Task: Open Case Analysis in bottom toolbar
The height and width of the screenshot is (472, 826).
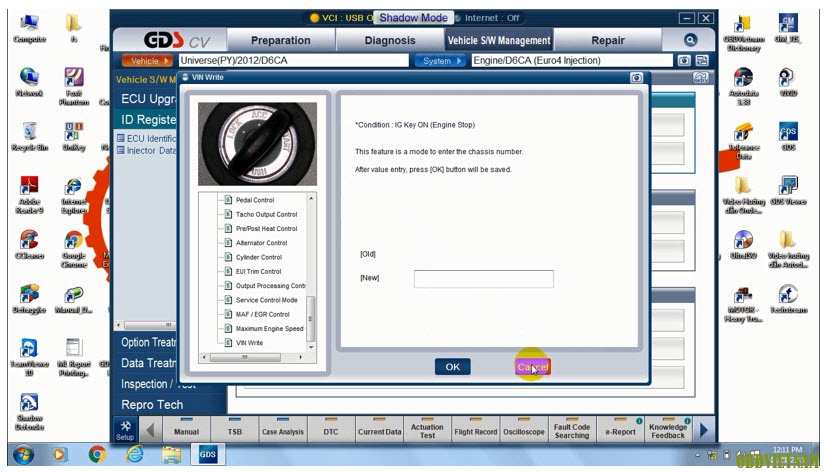Action: click(x=283, y=430)
